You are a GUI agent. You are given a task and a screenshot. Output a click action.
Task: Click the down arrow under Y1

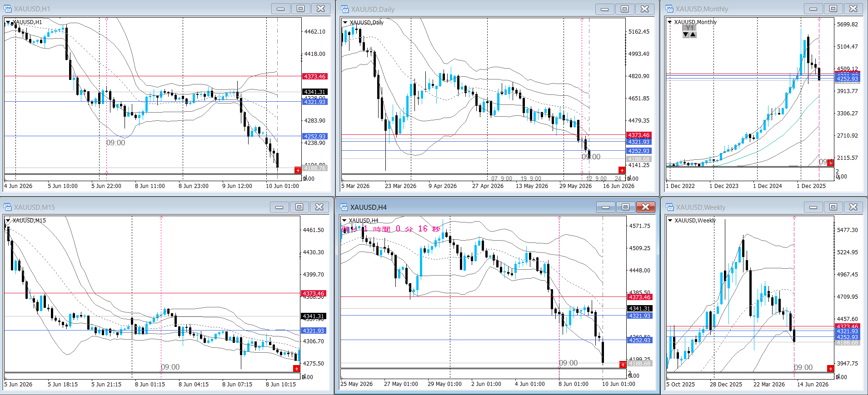686,35
